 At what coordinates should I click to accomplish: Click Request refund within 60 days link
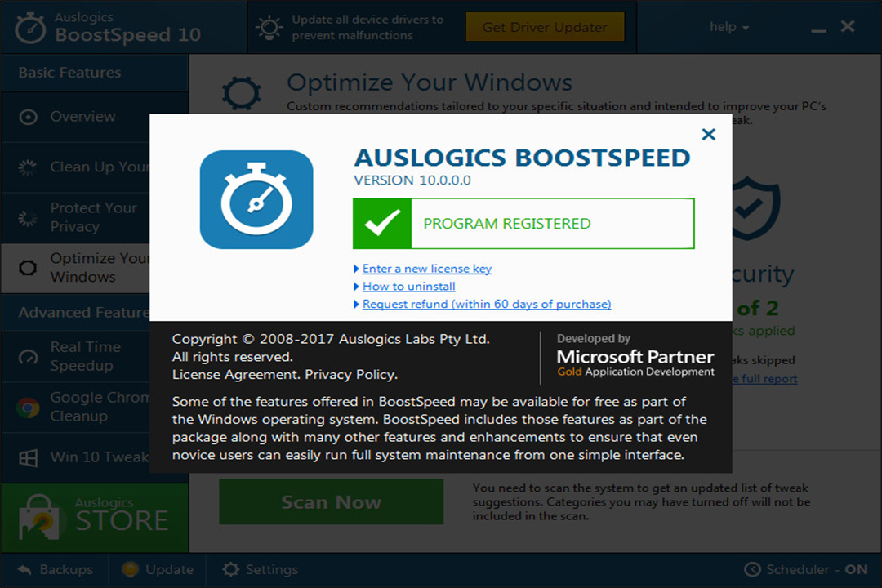487,304
